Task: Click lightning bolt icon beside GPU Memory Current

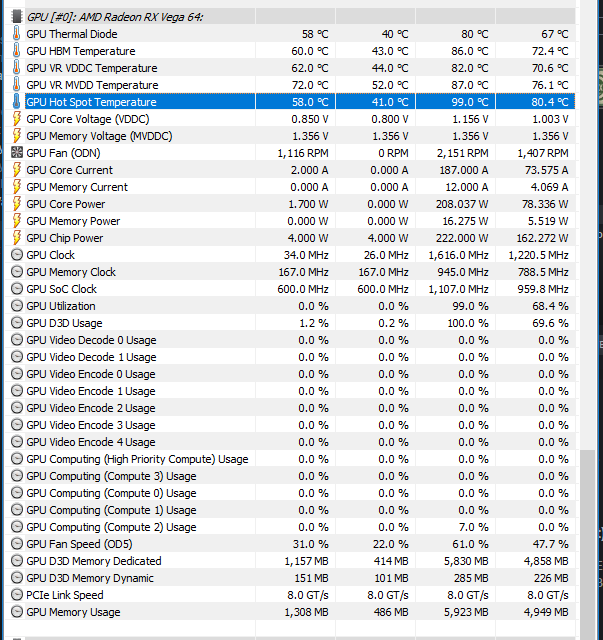Action: (16, 187)
